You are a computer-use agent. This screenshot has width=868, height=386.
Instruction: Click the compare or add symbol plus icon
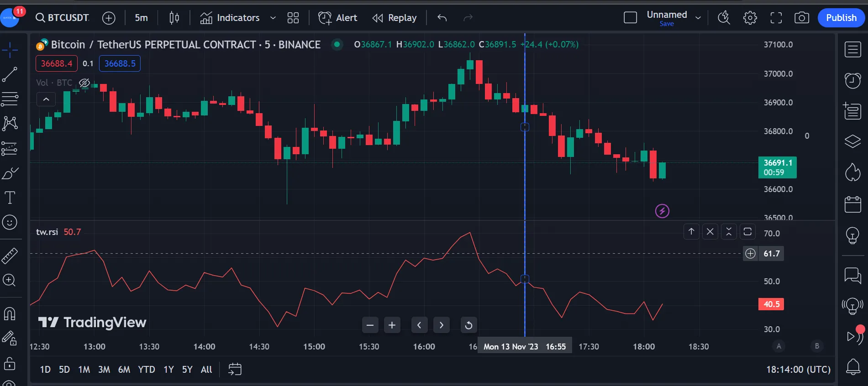click(109, 18)
